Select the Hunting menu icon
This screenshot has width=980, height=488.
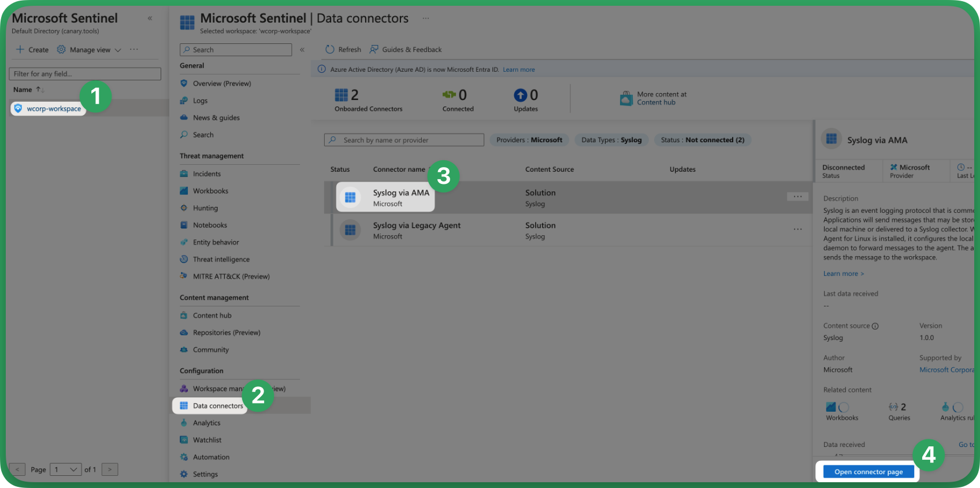click(184, 208)
